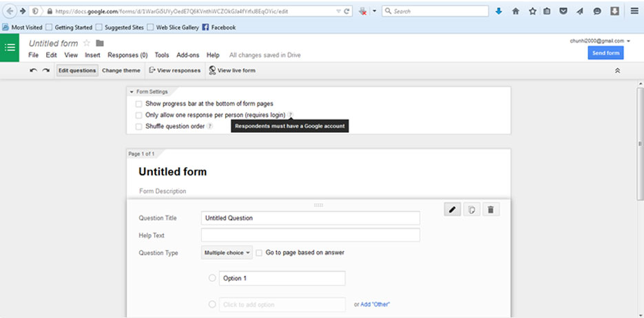This screenshot has width=644, height=318.
Task: Open the Add-ons menu
Action: point(187,55)
